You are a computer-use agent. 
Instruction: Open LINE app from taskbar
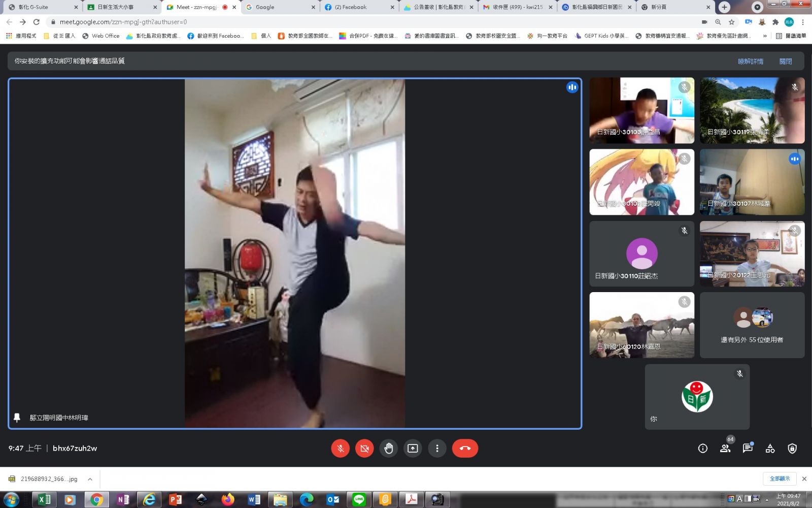359,500
